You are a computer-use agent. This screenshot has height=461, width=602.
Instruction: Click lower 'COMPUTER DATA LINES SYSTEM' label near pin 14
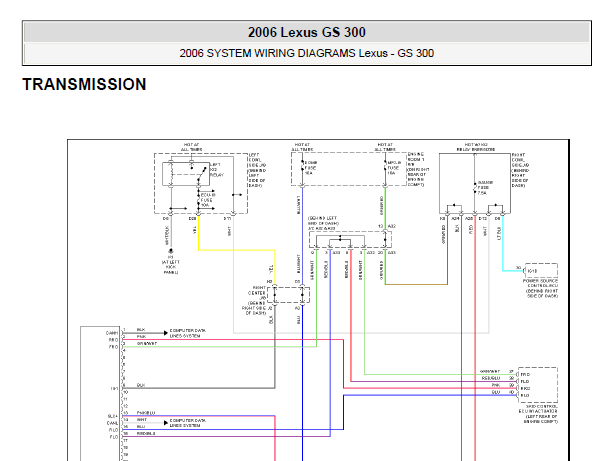188,423
